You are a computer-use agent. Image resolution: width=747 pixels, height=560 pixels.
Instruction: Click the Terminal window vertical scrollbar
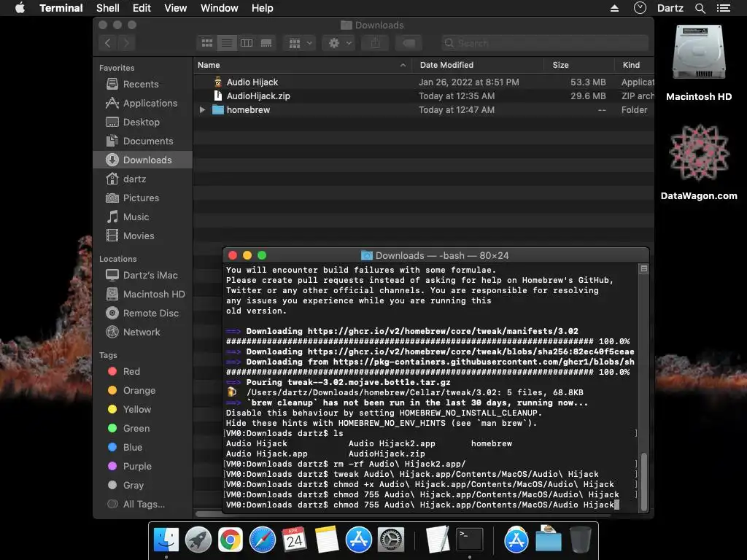point(644,481)
